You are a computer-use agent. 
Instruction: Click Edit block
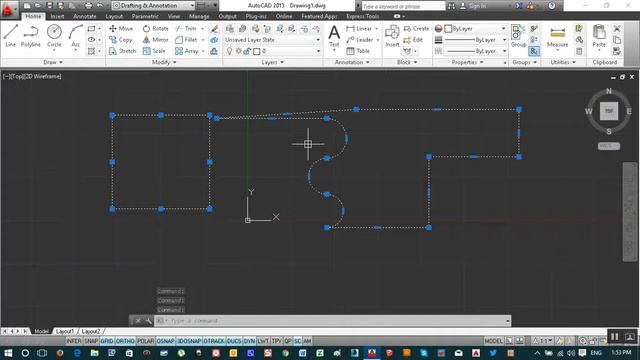[413, 40]
